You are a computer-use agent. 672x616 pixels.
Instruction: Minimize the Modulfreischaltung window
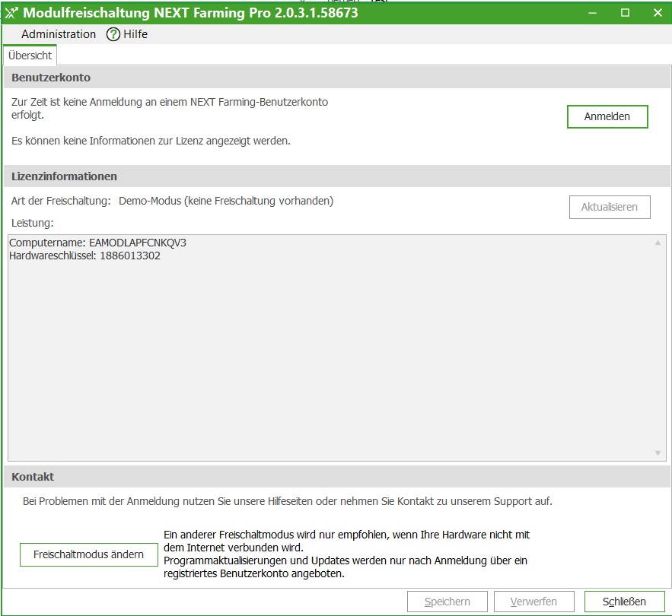click(x=592, y=13)
